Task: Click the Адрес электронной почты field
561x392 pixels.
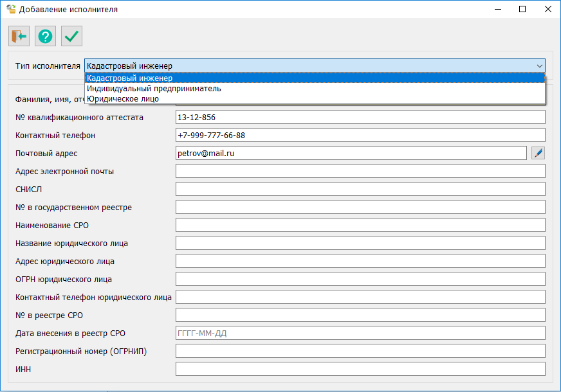Action: pyautogui.click(x=360, y=171)
